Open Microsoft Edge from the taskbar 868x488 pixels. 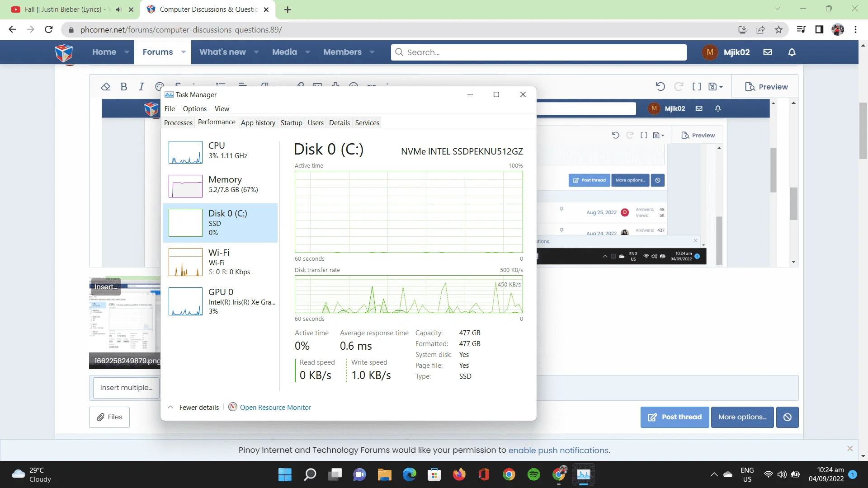(410, 474)
